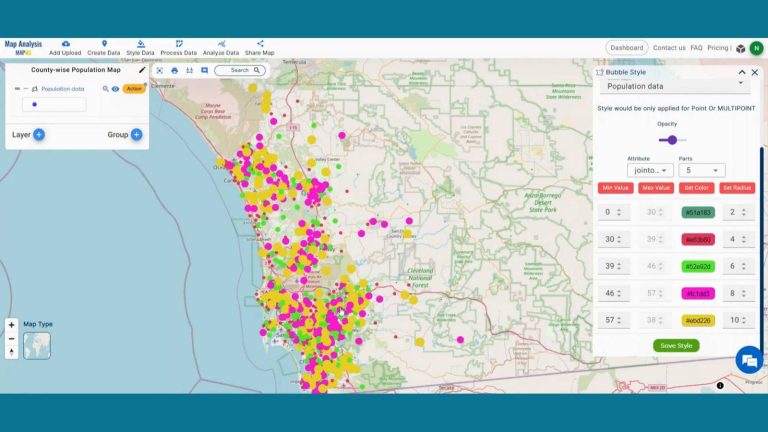Open Action menu for Population data layer
This screenshot has height=432, width=768.
[134, 89]
